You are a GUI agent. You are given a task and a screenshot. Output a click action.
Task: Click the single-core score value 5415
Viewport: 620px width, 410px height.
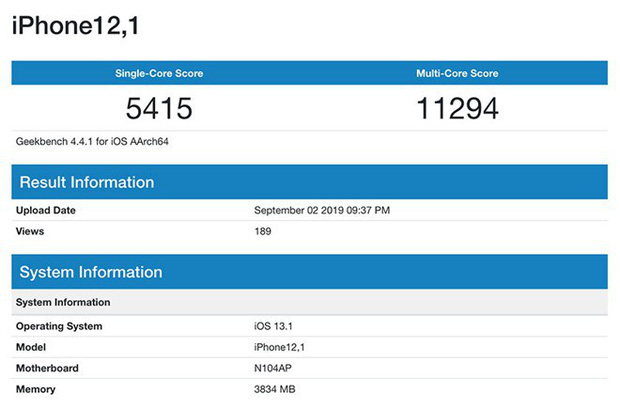click(158, 108)
